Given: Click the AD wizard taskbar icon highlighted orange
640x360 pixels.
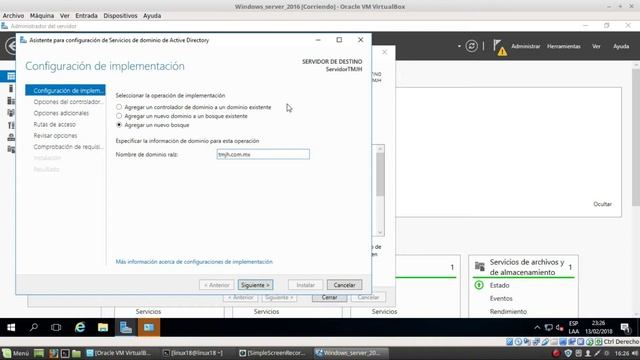Looking at the screenshot, I should tap(149, 327).
